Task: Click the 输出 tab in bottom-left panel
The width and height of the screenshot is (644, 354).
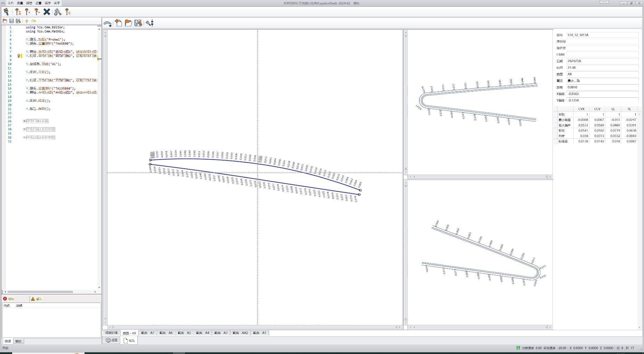Action: point(18,341)
